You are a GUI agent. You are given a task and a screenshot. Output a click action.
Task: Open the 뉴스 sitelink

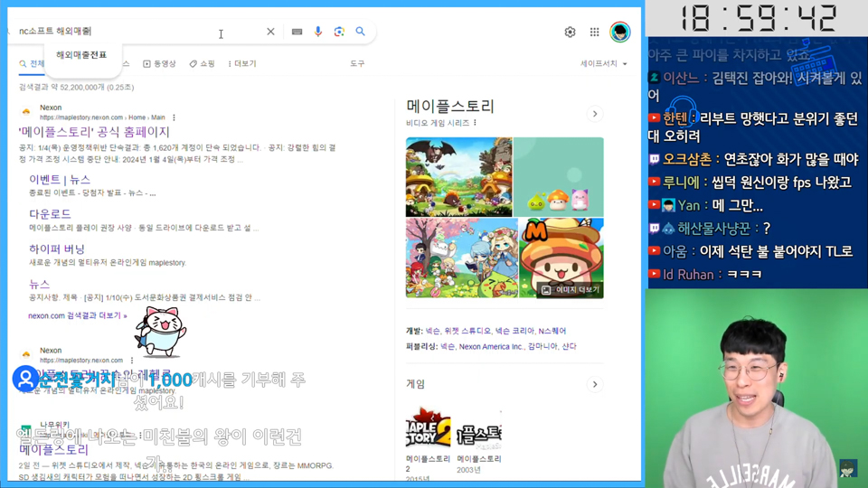[39, 285]
